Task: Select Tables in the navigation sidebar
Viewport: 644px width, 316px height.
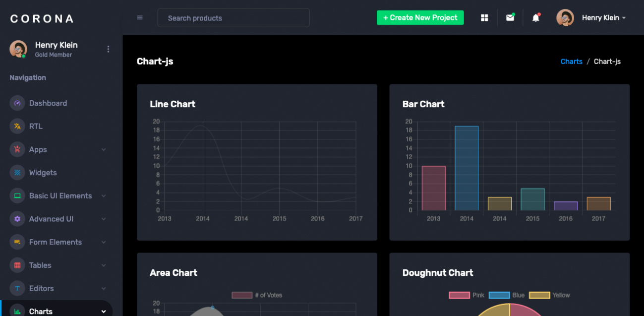Action: 40,265
